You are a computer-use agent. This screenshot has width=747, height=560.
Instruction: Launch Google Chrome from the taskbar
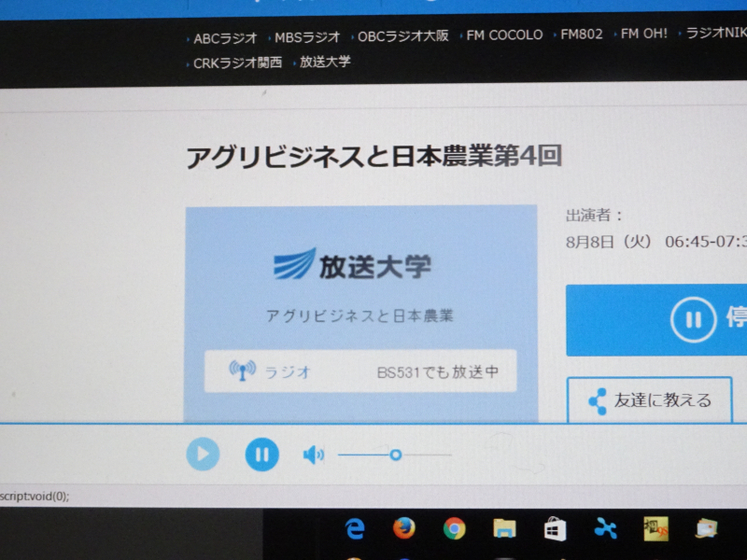coord(454,528)
